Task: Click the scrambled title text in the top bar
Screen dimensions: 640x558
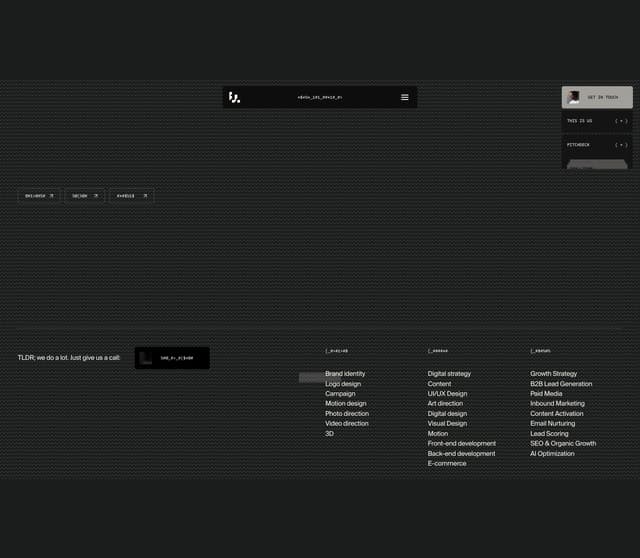Action: pos(320,98)
